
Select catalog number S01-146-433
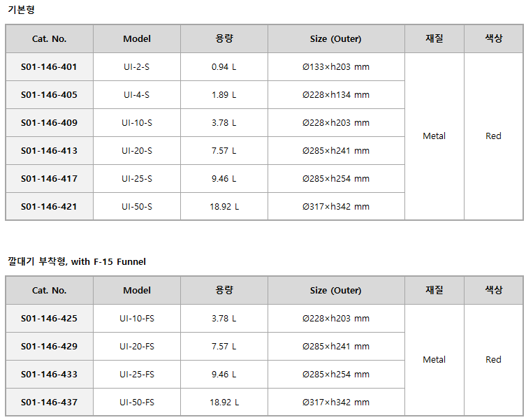click(50, 374)
